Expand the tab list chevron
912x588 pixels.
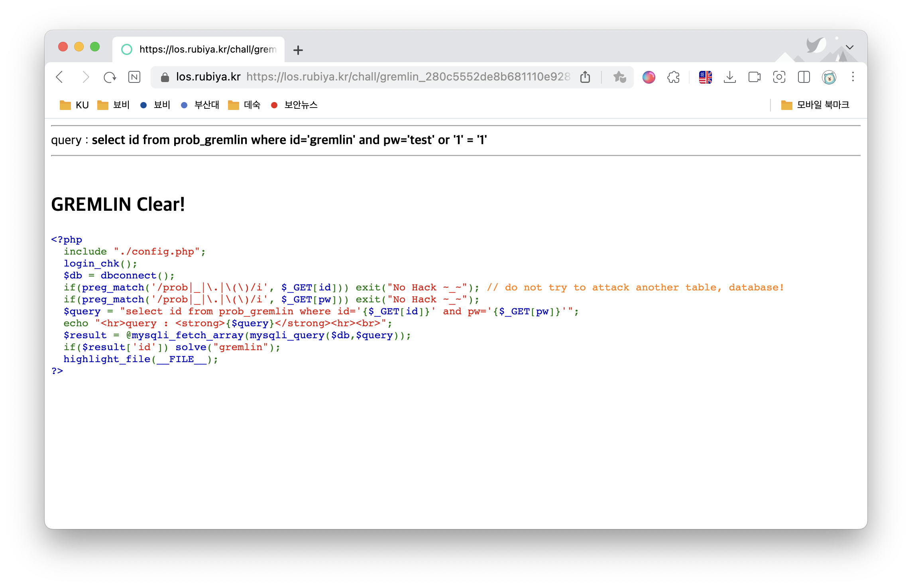tap(849, 47)
